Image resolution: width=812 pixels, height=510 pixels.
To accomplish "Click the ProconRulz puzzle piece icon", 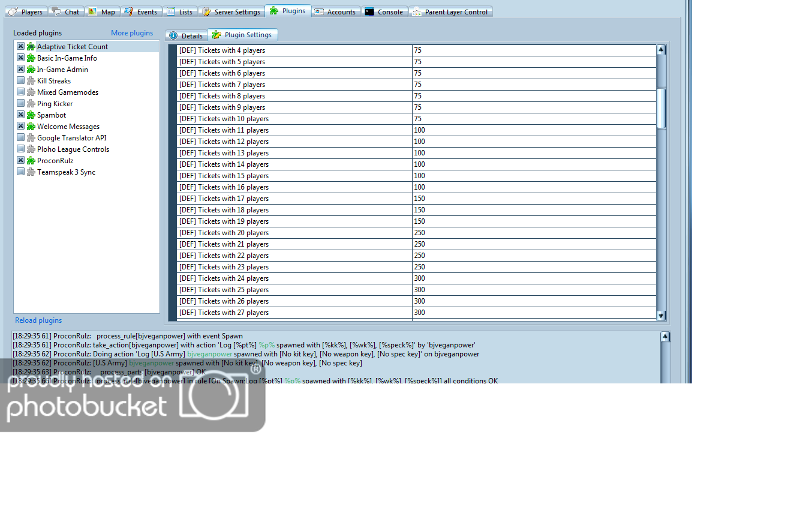I will tap(31, 161).
